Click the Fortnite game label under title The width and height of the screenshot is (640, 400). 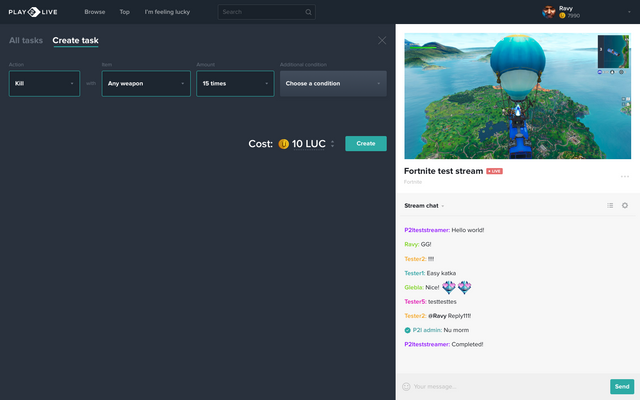413,182
